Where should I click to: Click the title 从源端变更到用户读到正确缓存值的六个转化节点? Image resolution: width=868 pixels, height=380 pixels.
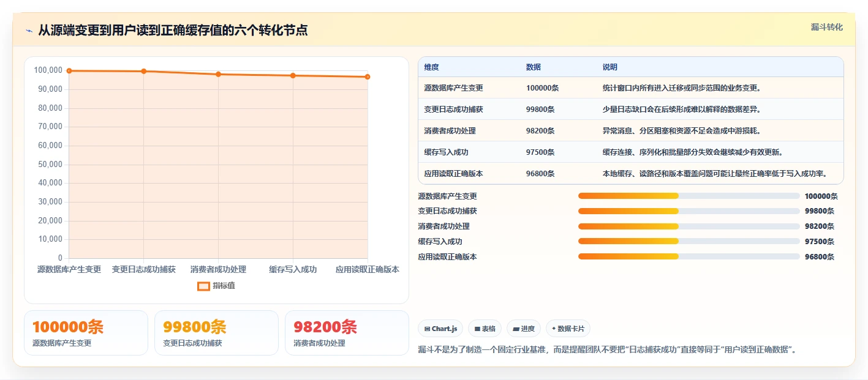point(173,31)
